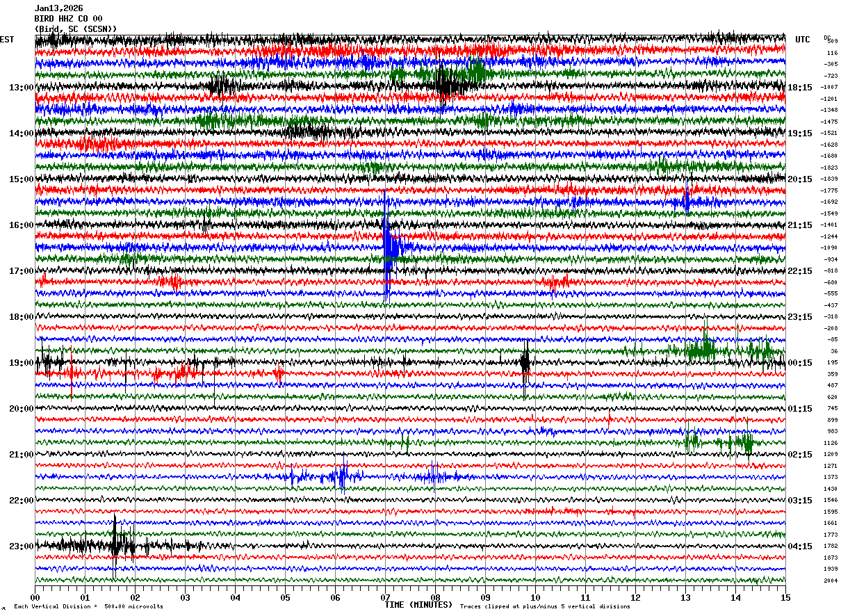Select the 18:00 EST time label
Image resolution: width=841 pixels, height=616 pixels.
[x=21, y=317]
